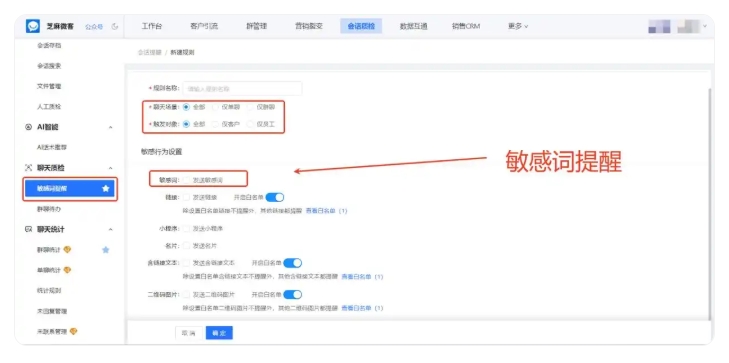This screenshot has width=729, height=363.
Task: Toggle 开启白名单 switch in 链接 row
Action: (275, 197)
